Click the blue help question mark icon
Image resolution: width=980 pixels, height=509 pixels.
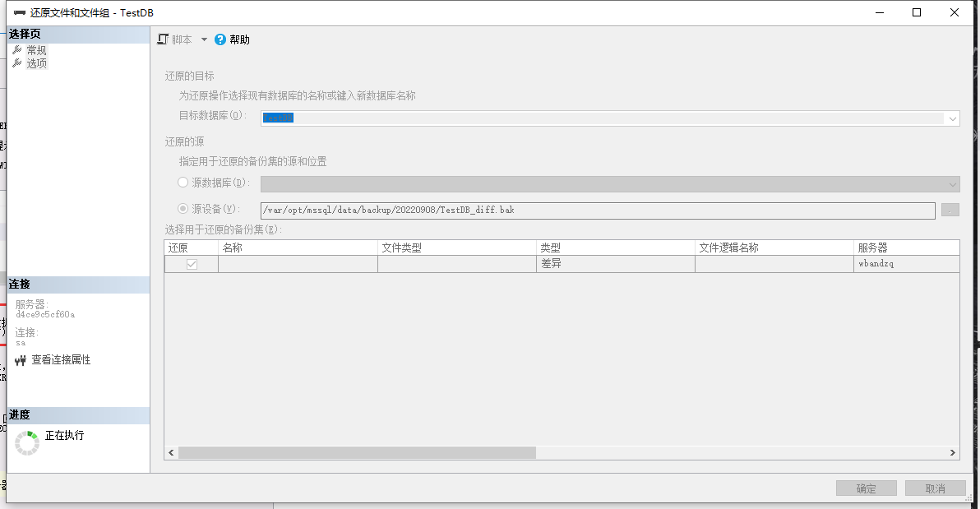tap(220, 39)
